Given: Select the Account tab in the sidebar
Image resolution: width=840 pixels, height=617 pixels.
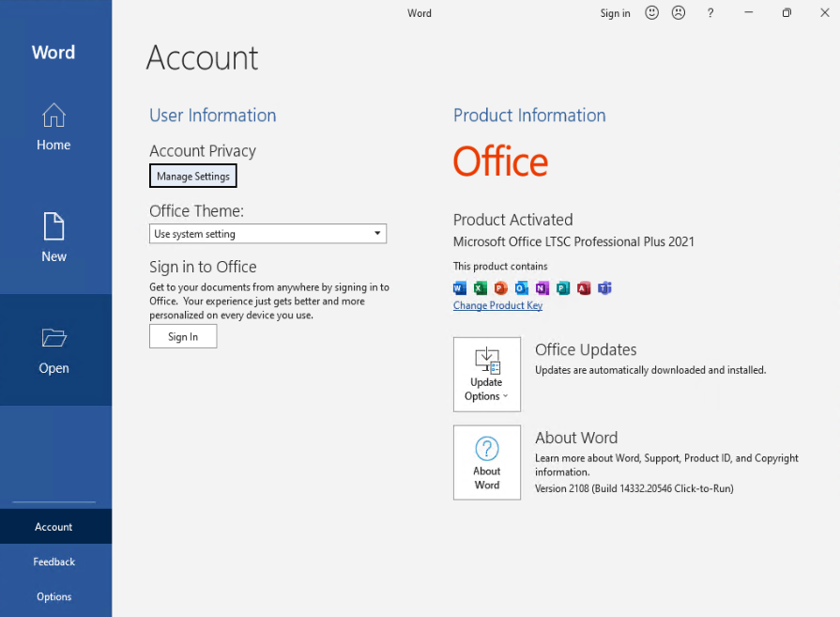Looking at the screenshot, I should (53, 527).
